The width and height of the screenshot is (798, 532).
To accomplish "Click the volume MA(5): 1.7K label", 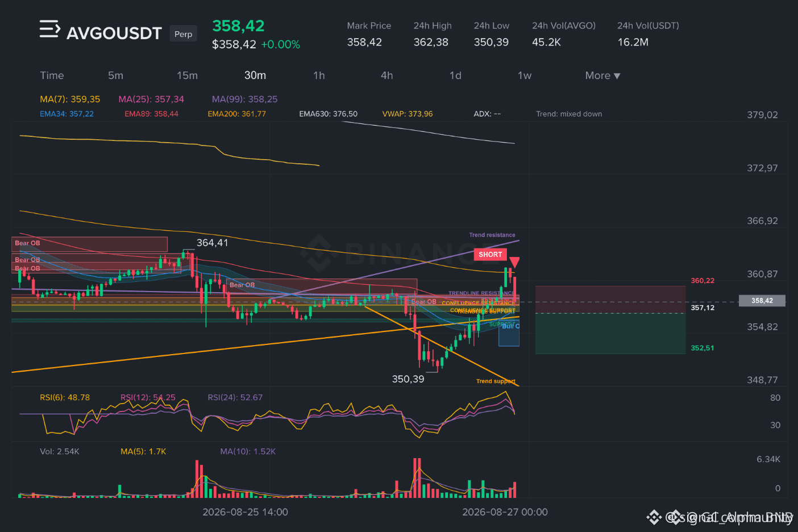I will (143, 451).
